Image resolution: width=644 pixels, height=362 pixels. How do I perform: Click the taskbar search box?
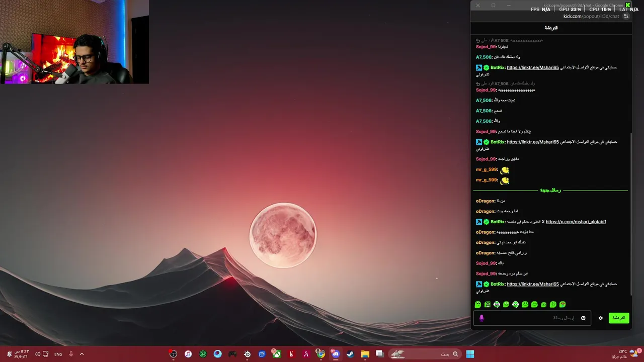(425, 354)
